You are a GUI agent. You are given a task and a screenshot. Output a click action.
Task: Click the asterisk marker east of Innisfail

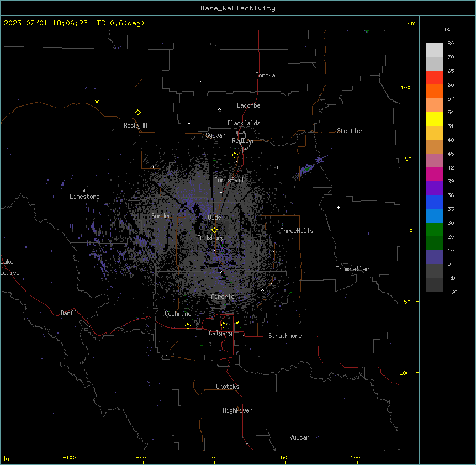(x=277, y=167)
